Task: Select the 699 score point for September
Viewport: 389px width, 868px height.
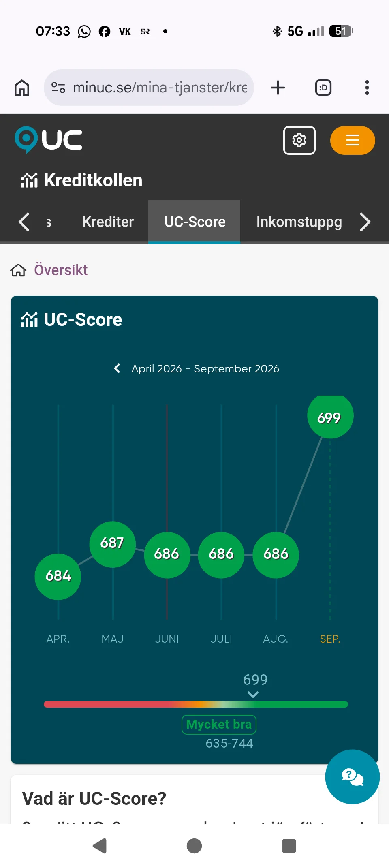Action: (330, 417)
